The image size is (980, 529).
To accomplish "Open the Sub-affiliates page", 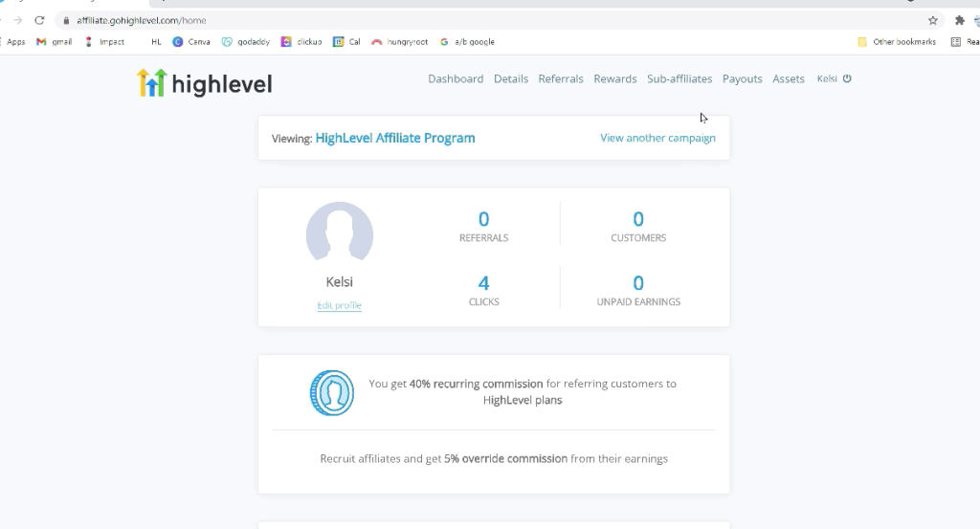I will (679, 78).
